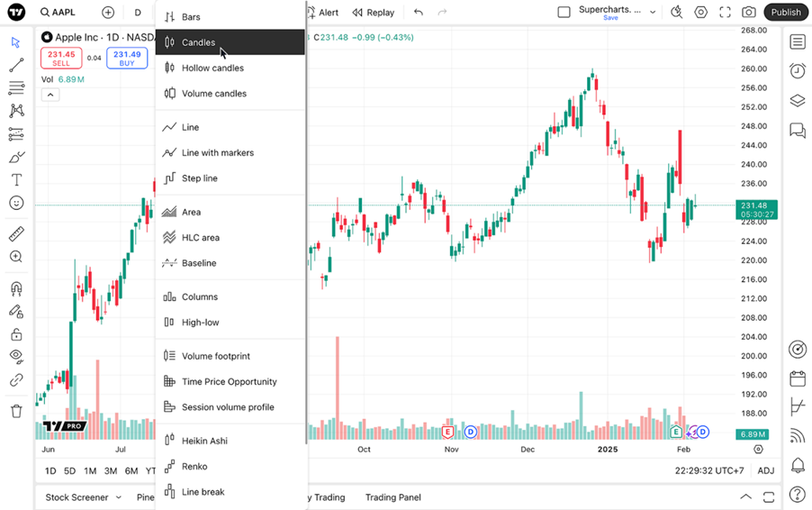Open the alerts clock panel icon

[798, 70]
